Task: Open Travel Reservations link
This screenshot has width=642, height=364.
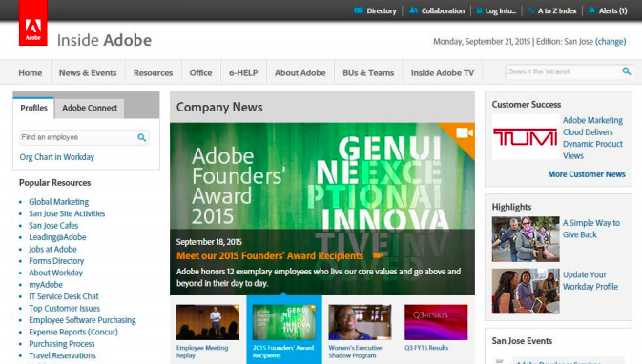Action: (62, 355)
